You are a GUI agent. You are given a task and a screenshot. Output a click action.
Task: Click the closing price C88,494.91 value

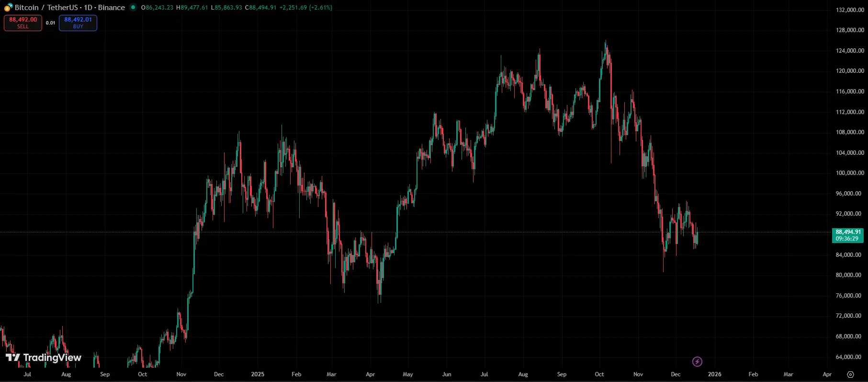pyautogui.click(x=260, y=8)
